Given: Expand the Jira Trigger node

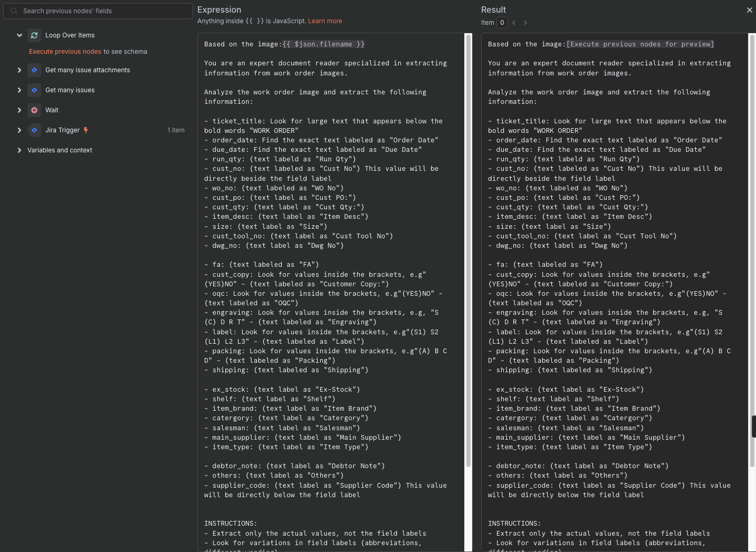Looking at the screenshot, I should [x=20, y=130].
